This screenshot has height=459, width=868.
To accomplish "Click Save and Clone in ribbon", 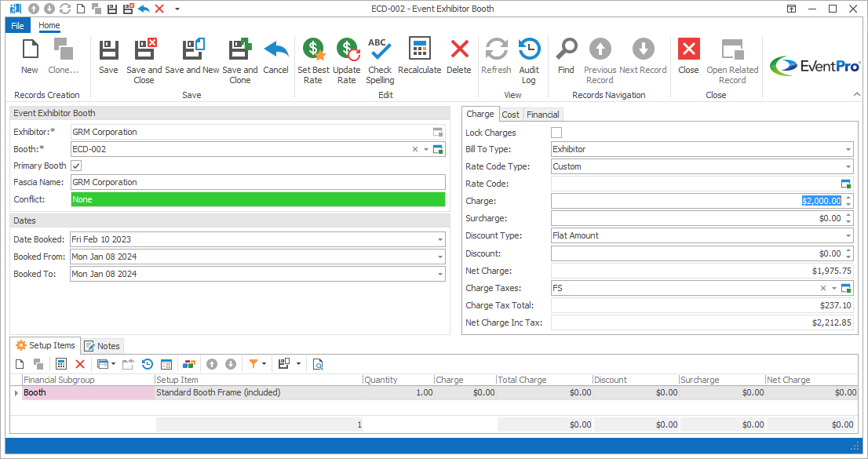I will click(x=239, y=61).
